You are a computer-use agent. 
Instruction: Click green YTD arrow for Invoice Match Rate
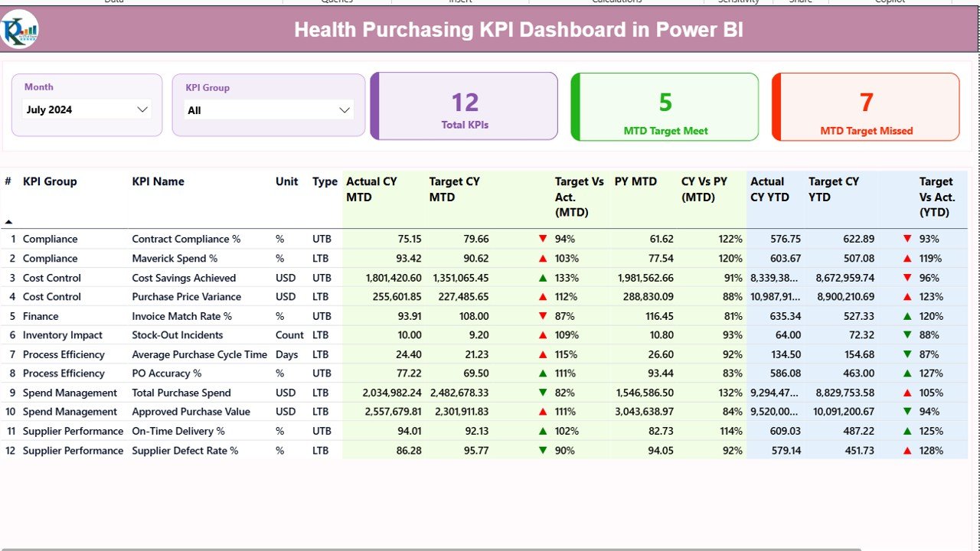click(x=906, y=315)
